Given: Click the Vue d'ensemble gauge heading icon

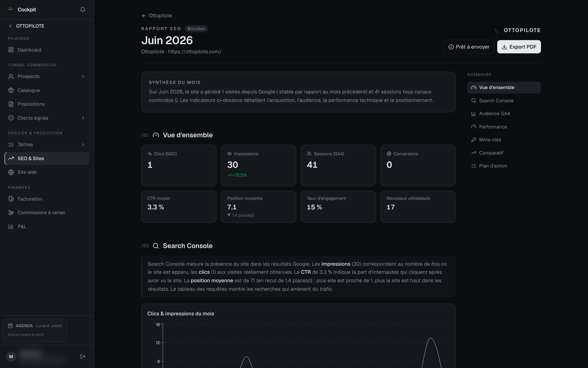Looking at the screenshot, I should (x=156, y=135).
